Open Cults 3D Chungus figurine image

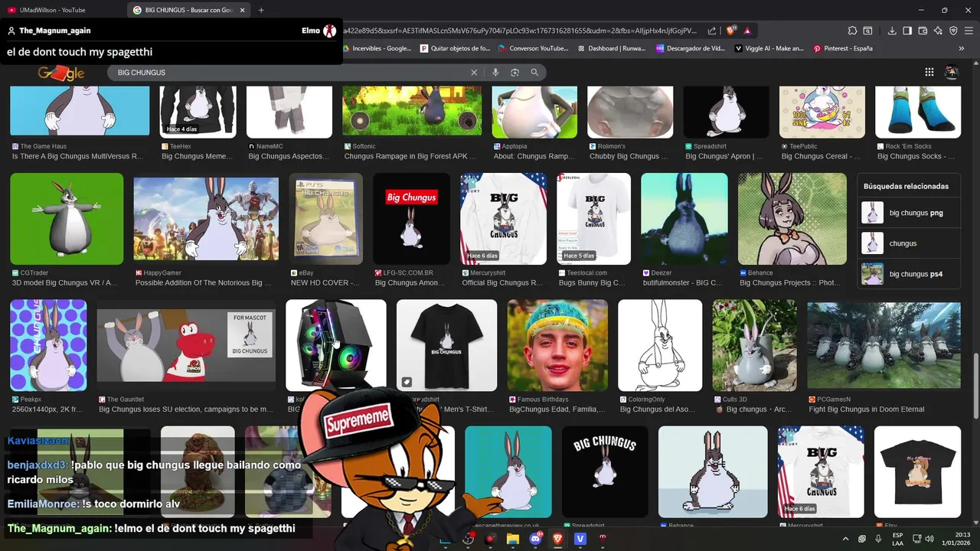pos(755,345)
